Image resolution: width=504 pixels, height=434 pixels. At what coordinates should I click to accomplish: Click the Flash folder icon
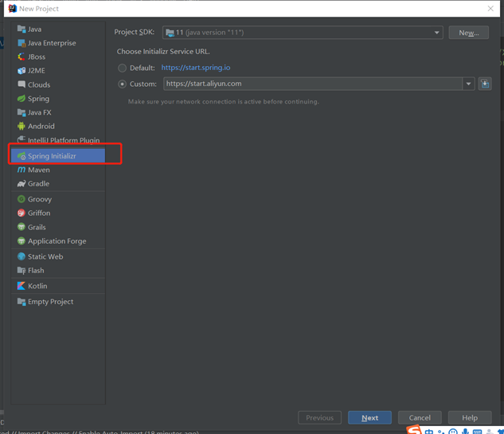pos(21,271)
